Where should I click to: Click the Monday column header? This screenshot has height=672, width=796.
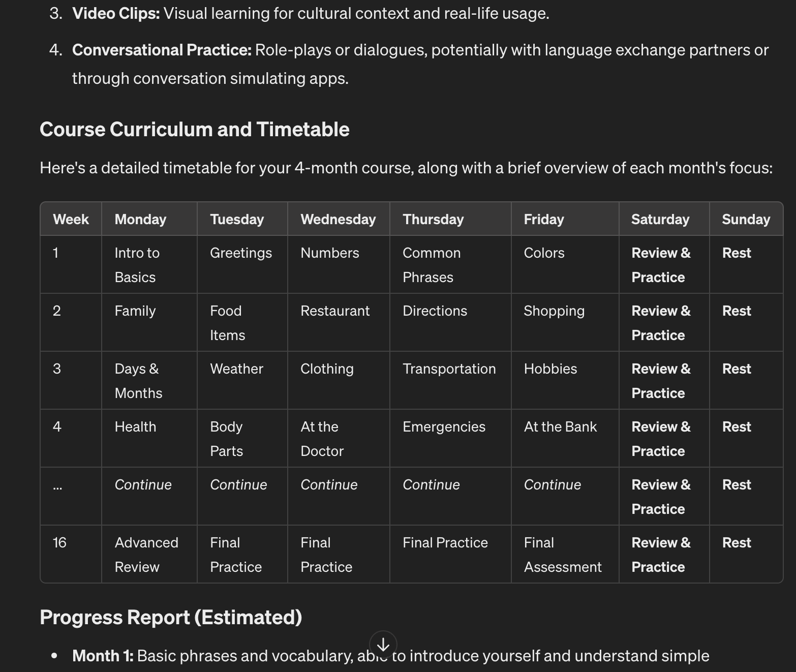click(x=140, y=219)
